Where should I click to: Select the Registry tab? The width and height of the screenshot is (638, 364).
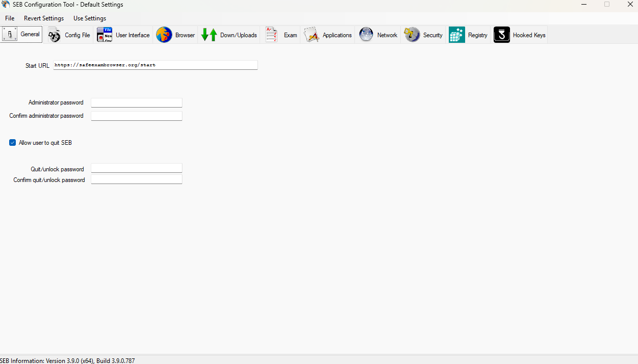[469, 35]
